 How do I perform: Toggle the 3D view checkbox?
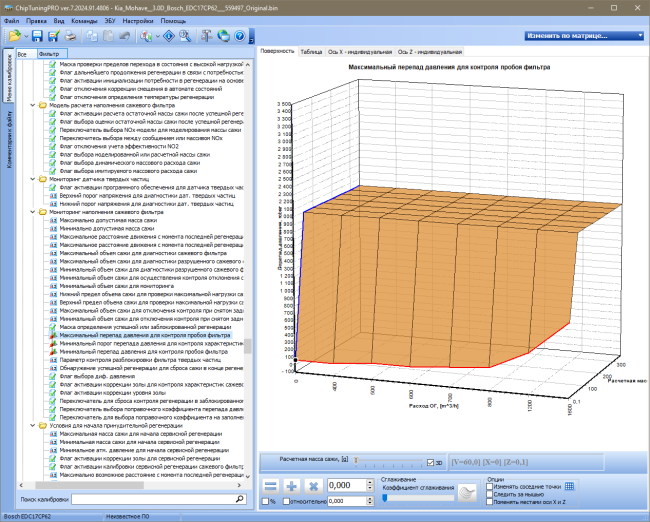coord(430,463)
